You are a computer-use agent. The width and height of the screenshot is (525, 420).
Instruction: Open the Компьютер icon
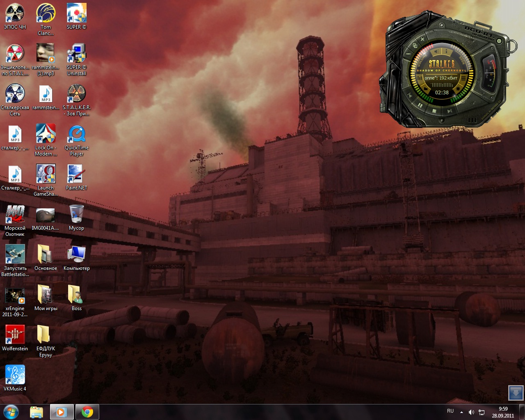click(76, 258)
